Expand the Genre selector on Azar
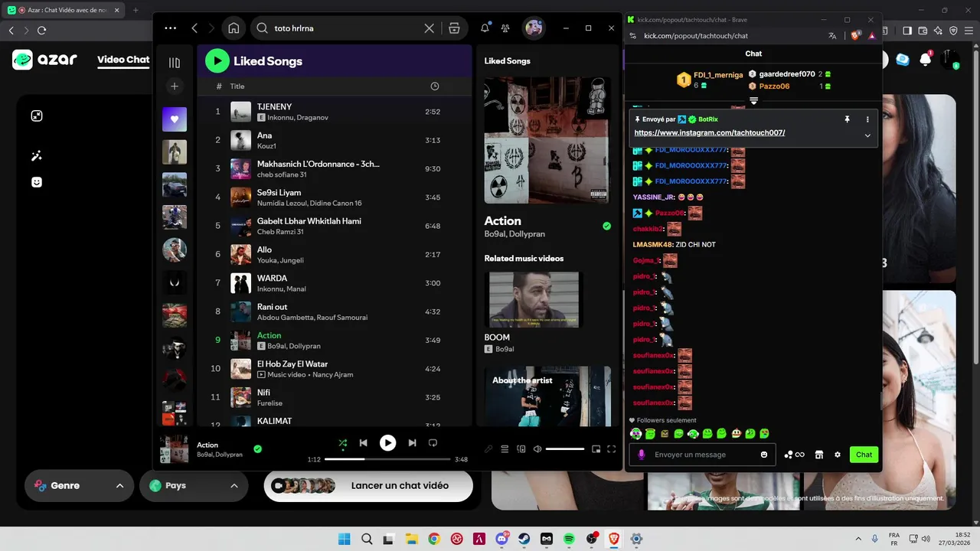This screenshot has width=980, height=551. (79, 486)
